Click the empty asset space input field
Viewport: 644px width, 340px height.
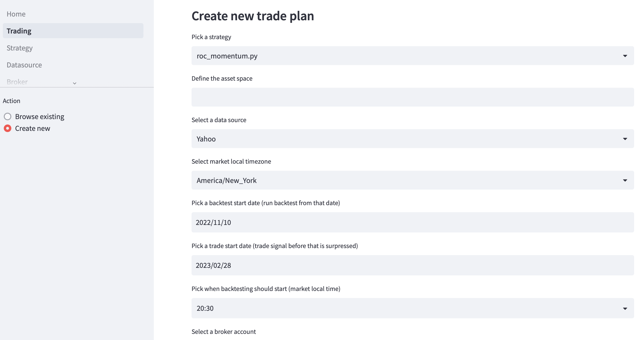[413, 97]
